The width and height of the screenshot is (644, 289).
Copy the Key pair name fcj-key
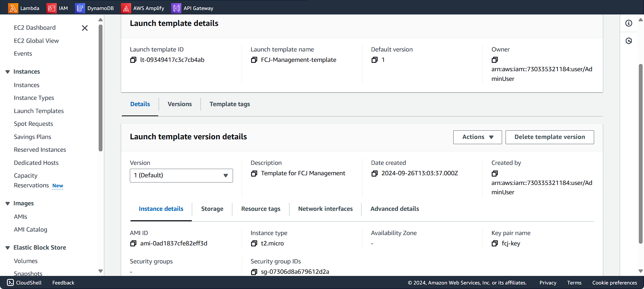pos(495,243)
